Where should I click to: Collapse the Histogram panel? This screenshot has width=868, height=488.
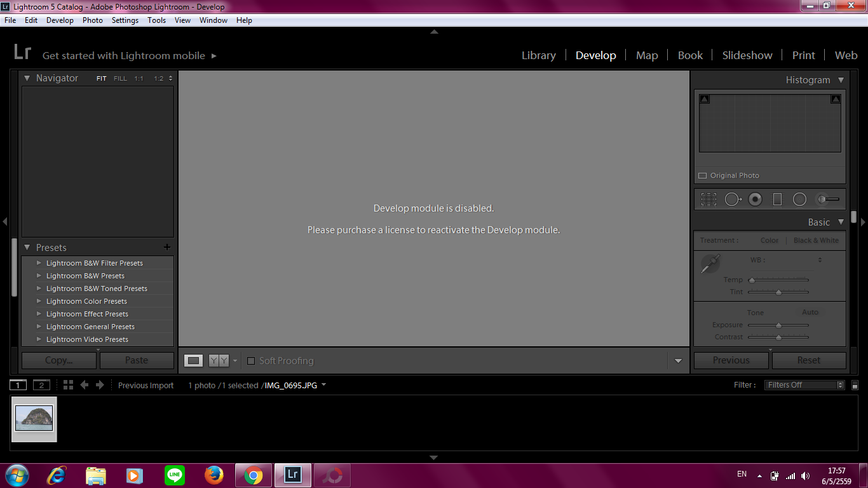point(841,80)
